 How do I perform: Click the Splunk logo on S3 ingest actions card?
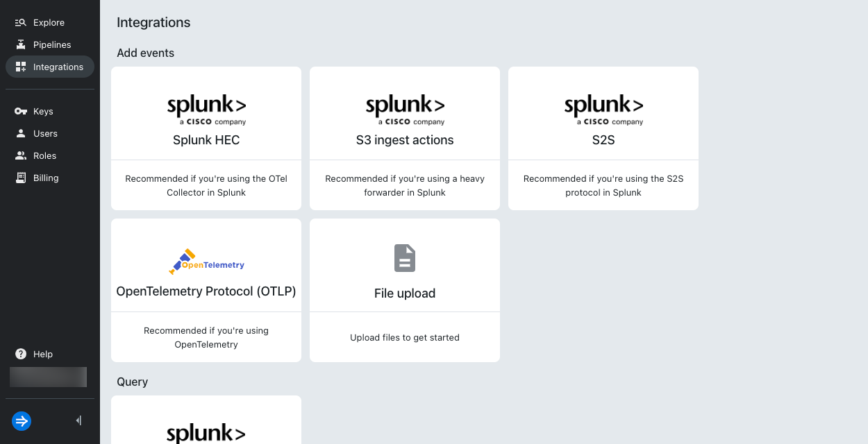click(405, 110)
